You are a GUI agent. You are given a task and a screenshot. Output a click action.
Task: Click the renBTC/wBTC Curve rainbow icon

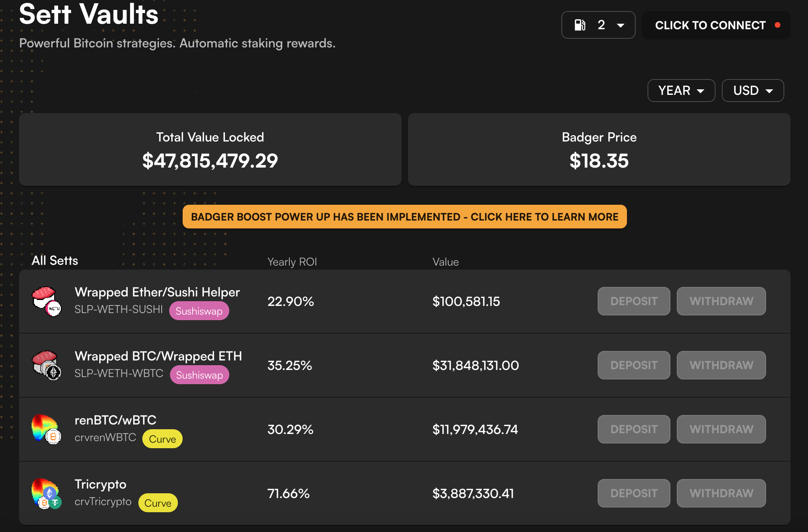[x=47, y=430]
